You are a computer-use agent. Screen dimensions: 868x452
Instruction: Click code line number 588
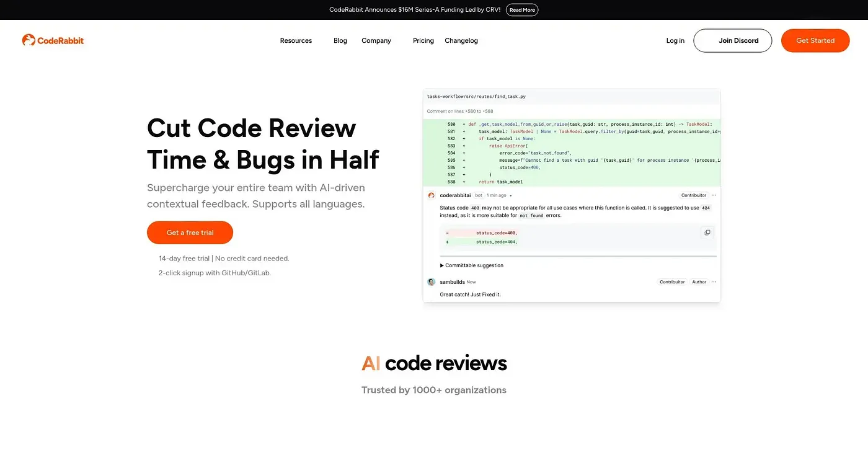coord(451,182)
